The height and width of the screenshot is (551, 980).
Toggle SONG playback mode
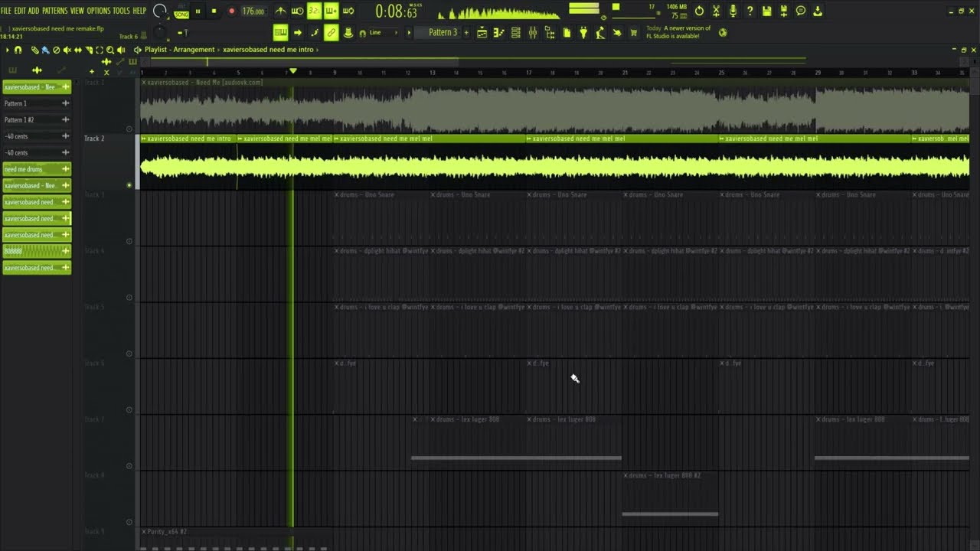tap(181, 13)
